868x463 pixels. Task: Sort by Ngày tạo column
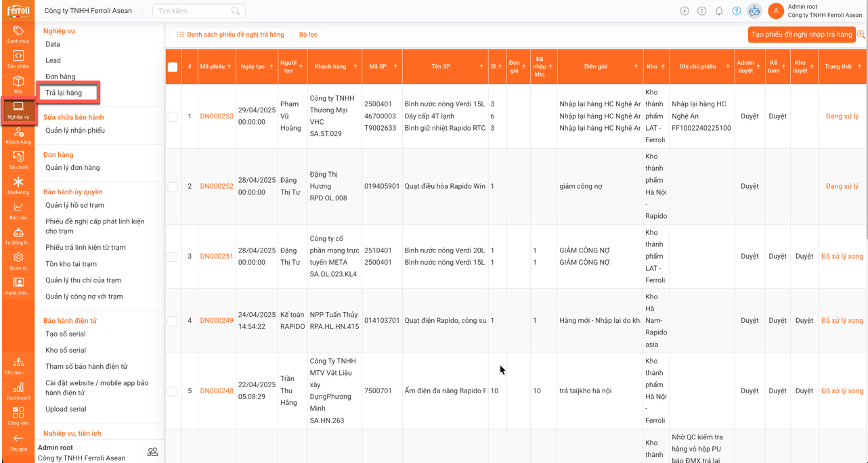[x=257, y=66]
